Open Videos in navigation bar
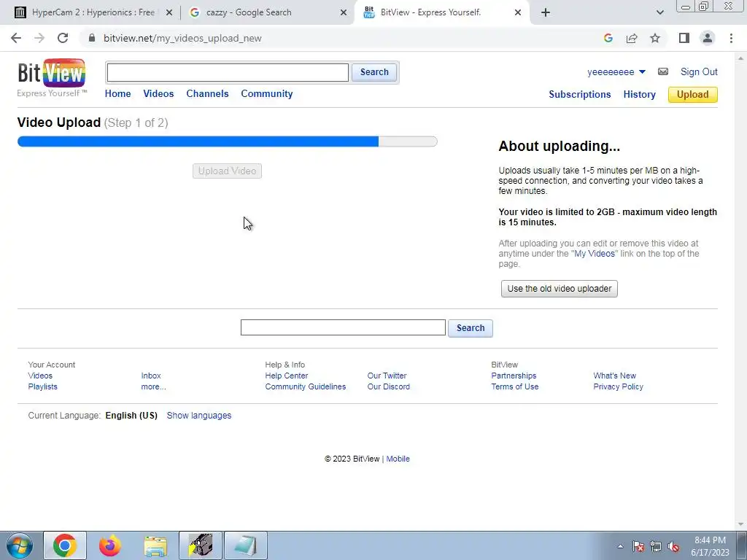 [x=158, y=94]
